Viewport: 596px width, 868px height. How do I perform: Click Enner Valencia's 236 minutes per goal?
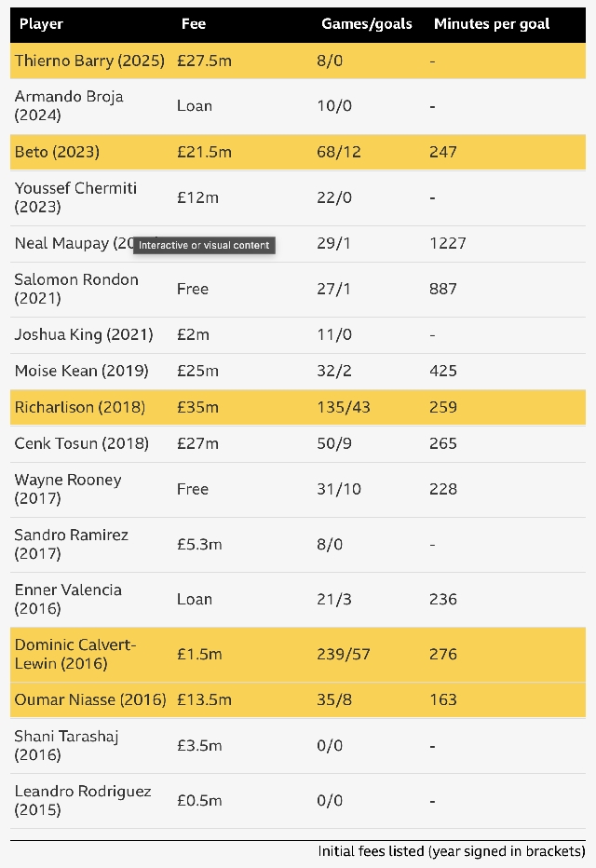443,599
